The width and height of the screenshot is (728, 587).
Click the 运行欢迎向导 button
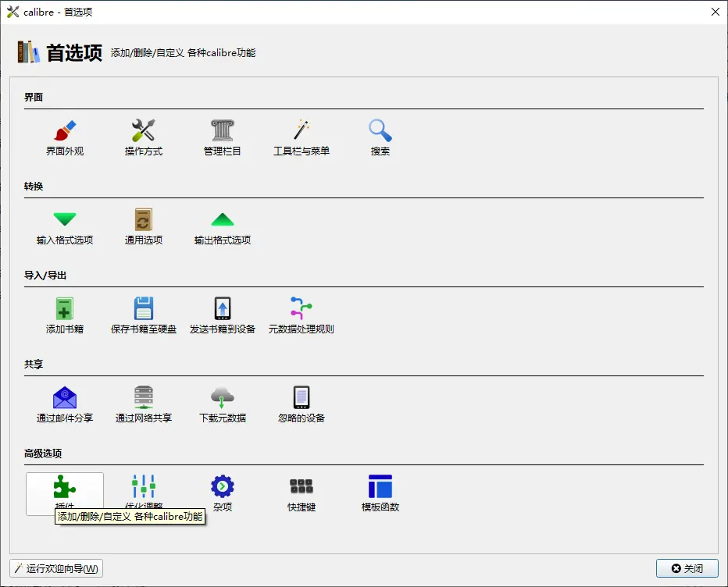[56, 568]
